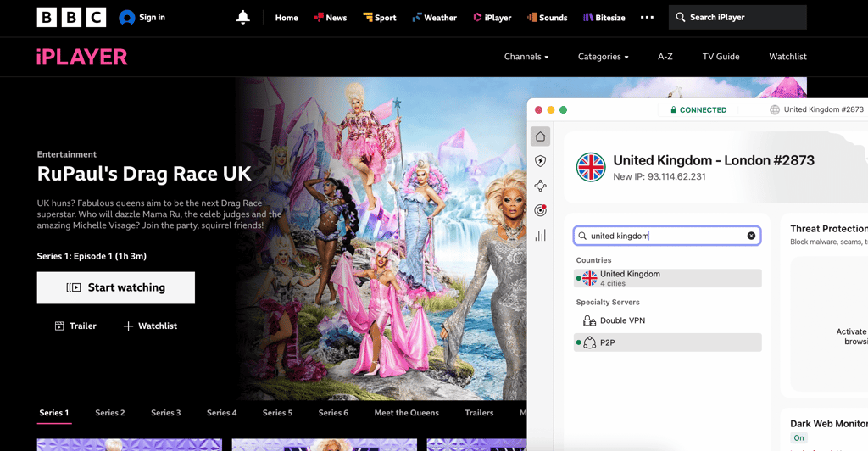Open BBC Sport link

pyautogui.click(x=380, y=18)
